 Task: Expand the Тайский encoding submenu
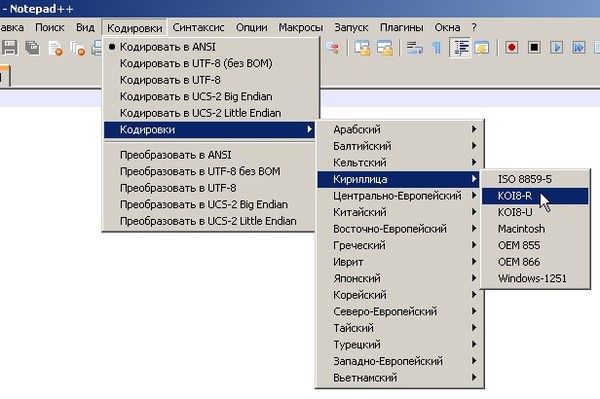point(399,328)
